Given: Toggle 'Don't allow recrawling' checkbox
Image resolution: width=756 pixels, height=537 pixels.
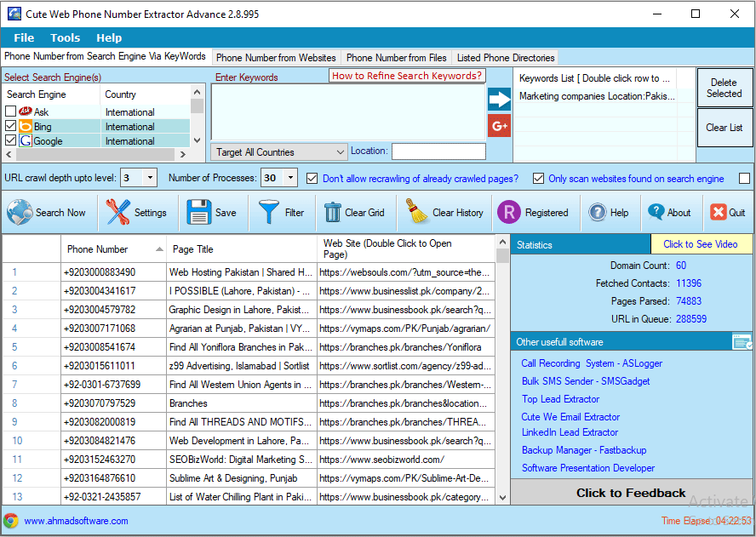Looking at the screenshot, I should [x=312, y=179].
